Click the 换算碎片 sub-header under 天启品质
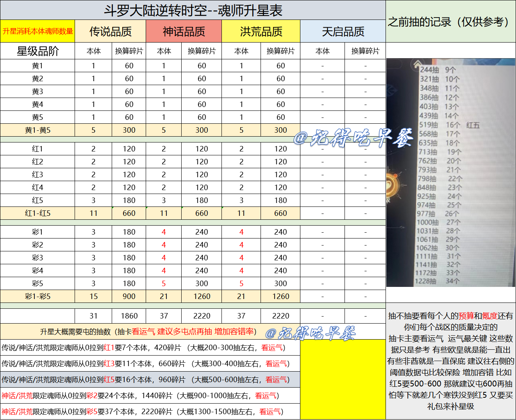Image resolution: width=516 pixels, height=420 pixels. point(365,51)
